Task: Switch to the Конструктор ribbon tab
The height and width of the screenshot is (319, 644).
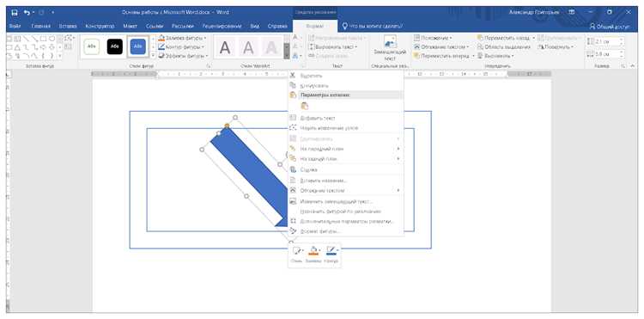Action: (100, 27)
